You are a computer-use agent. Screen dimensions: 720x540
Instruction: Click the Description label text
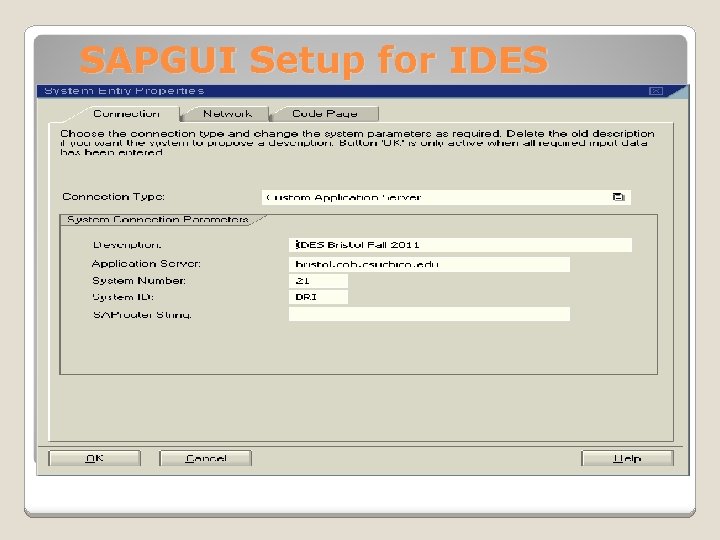click(x=127, y=245)
